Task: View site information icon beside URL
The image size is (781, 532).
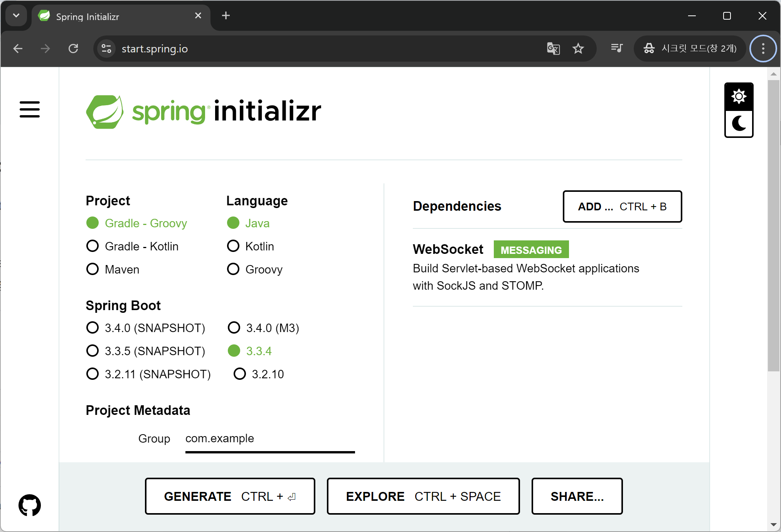Action: (x=106, y=49)
